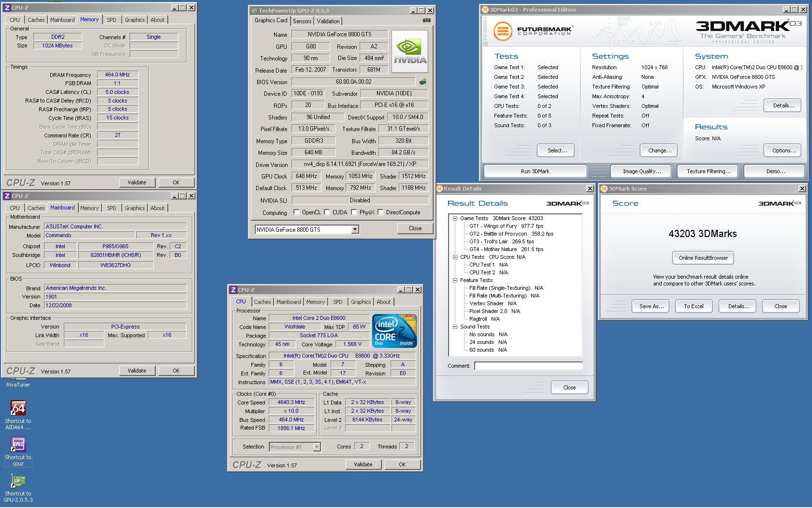The height and width of the screenshot is (508, 812).
Task: Click the Run 3DMark button
Action: (x=535, y=171)
